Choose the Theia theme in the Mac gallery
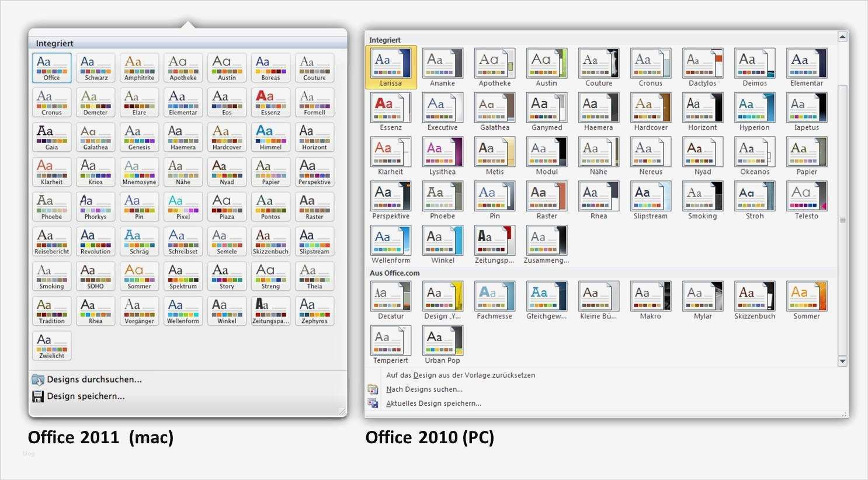868x480 pixels. pyautogui.click(x=314, y=276)
